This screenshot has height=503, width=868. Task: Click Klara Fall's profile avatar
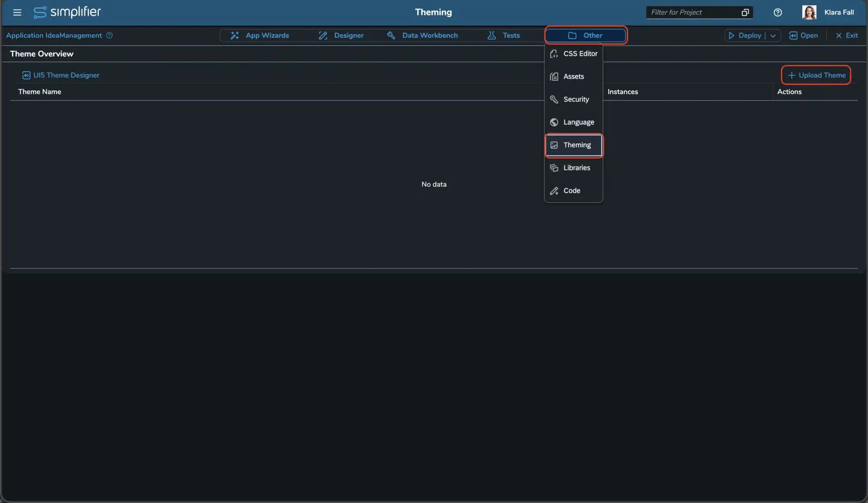tap(809, 12)
